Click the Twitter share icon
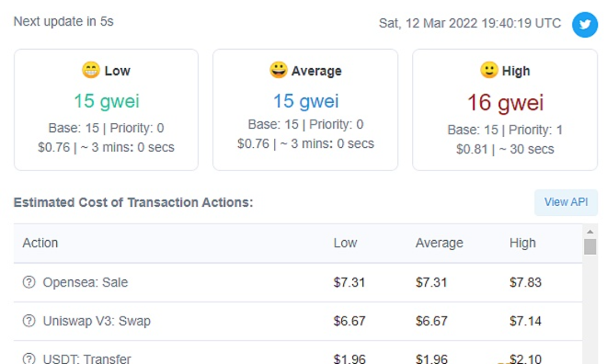This screenshot has width=607, height=364. 585,25
